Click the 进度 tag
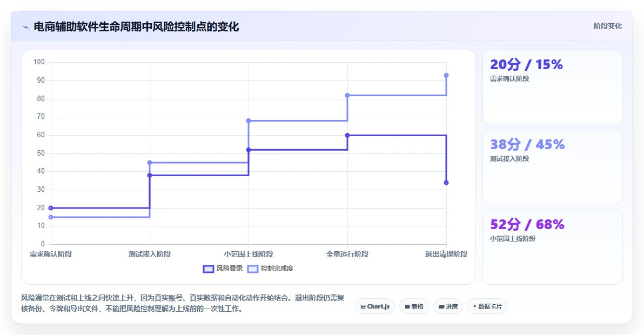Screen dimensions: 644x335 point(448,306)
